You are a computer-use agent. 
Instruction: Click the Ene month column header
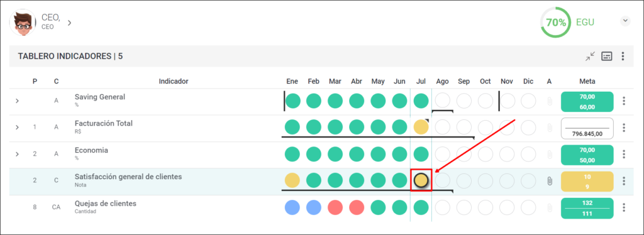tap(292, 81)
